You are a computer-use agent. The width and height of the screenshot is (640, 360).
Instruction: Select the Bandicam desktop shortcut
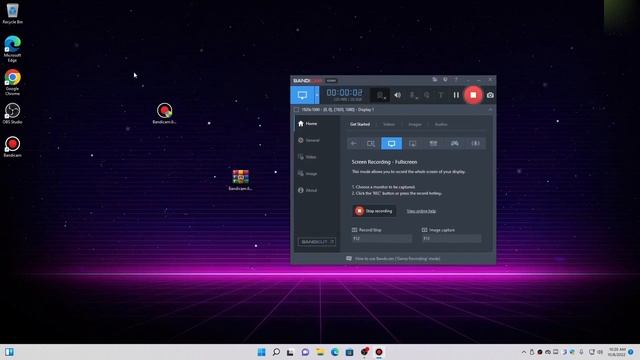[x=12, y=147]
